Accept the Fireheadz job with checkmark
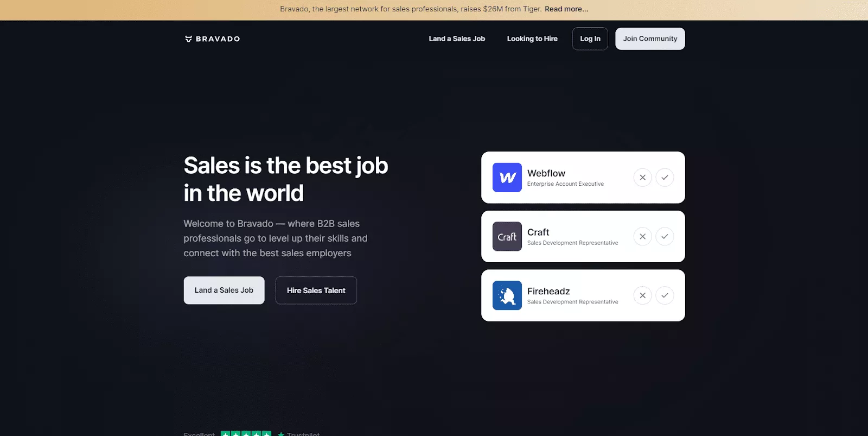The width and height of the screenshot is (868, 436). 665,295
